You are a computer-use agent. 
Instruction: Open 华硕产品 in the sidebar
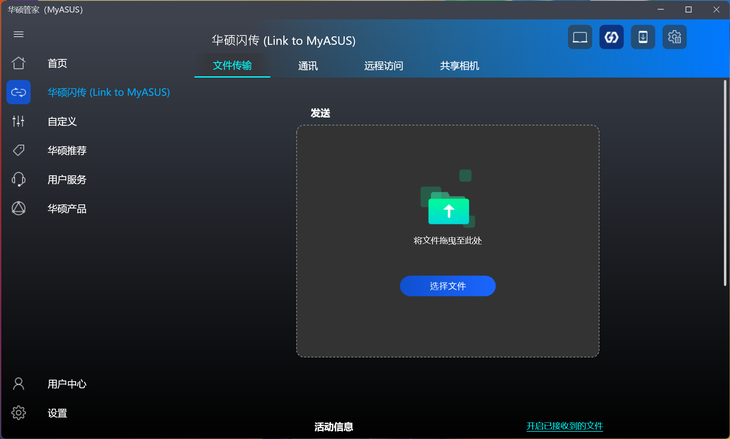point(67,209)
